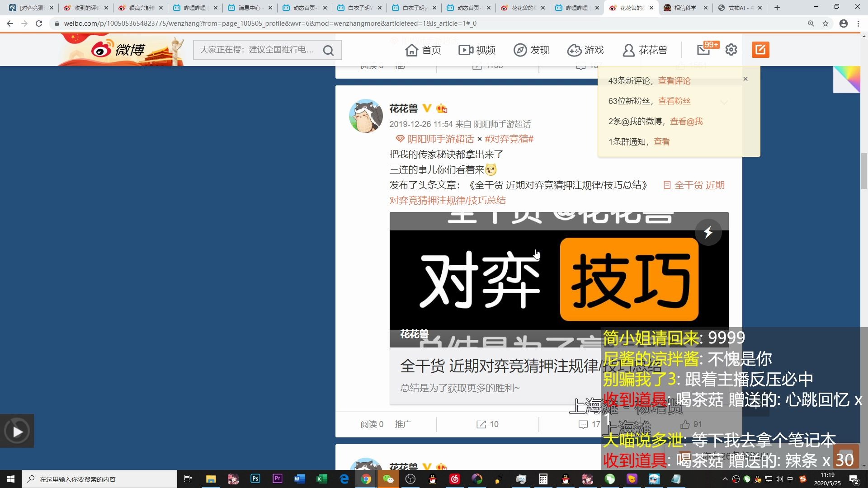
Task: Open the Chrome profile account icon
Action: point(844,23)
